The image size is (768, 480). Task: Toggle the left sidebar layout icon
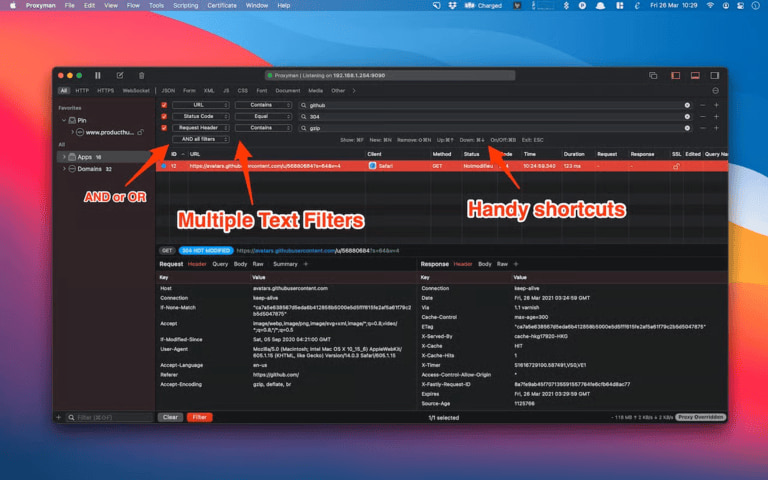point(675,75)
